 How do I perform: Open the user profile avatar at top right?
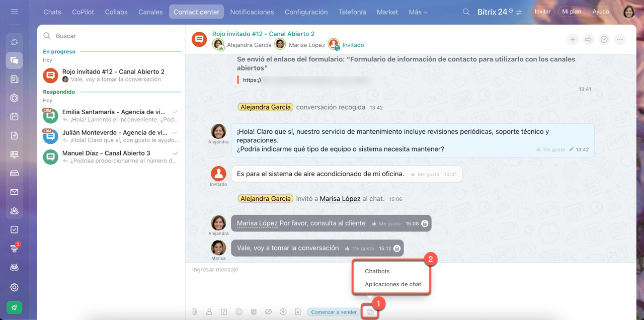[x=629, y=12]
